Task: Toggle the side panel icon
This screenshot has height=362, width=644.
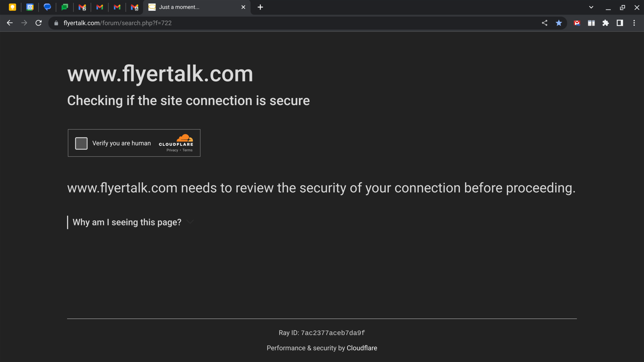Action: pos(620,23)
